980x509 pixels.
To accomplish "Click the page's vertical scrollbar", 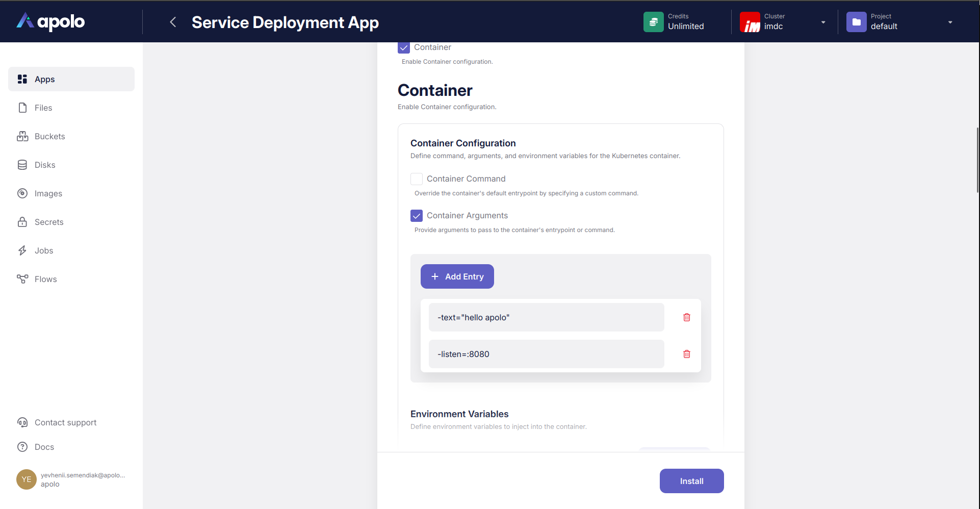I will coord(977,160).
